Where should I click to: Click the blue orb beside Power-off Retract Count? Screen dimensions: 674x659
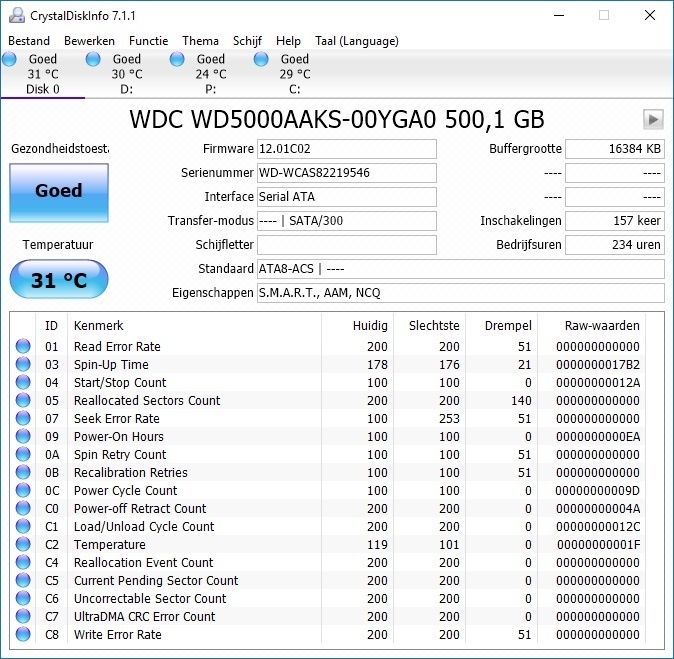pos(23,509)
